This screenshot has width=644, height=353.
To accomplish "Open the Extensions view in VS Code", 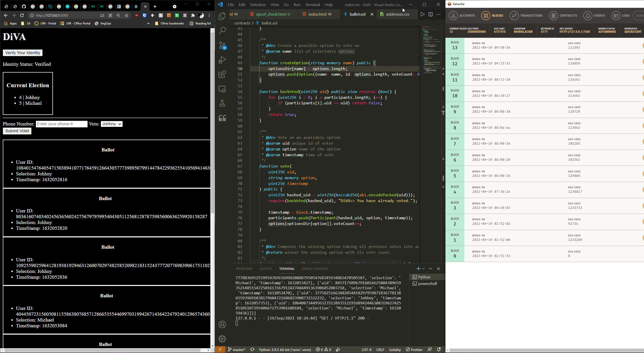I will pyautogui.click(x=222, y=74).
